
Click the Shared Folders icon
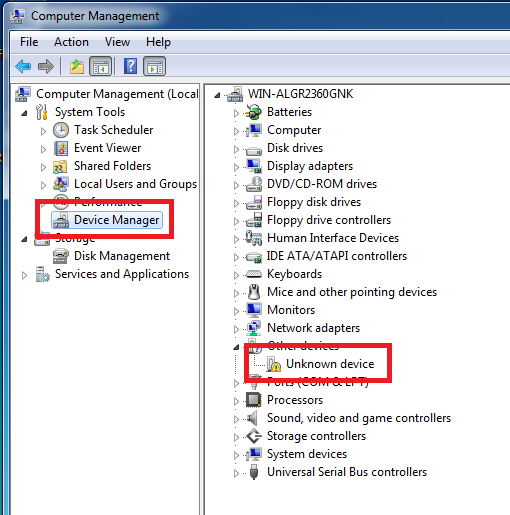pos(60,166)
